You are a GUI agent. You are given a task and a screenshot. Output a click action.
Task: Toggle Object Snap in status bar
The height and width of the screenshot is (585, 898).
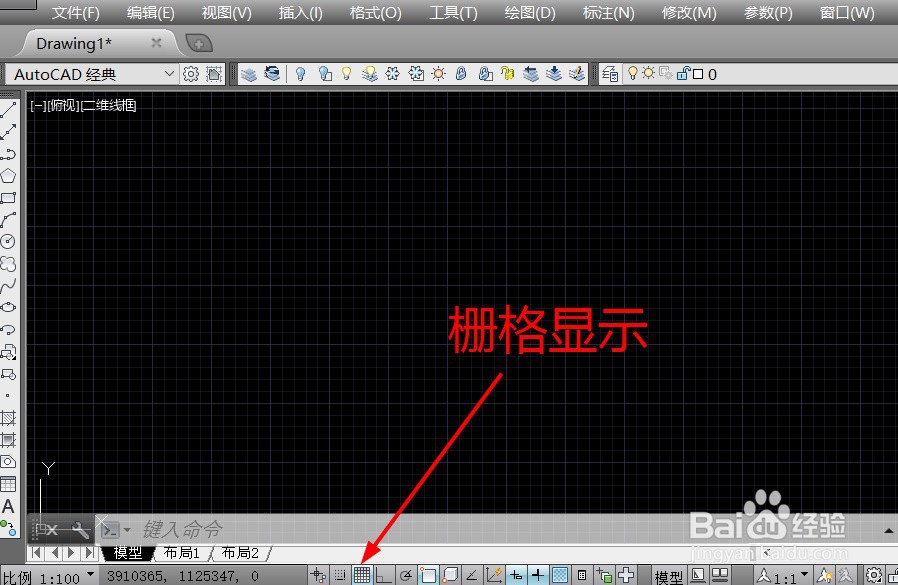(x=428, y=575)
